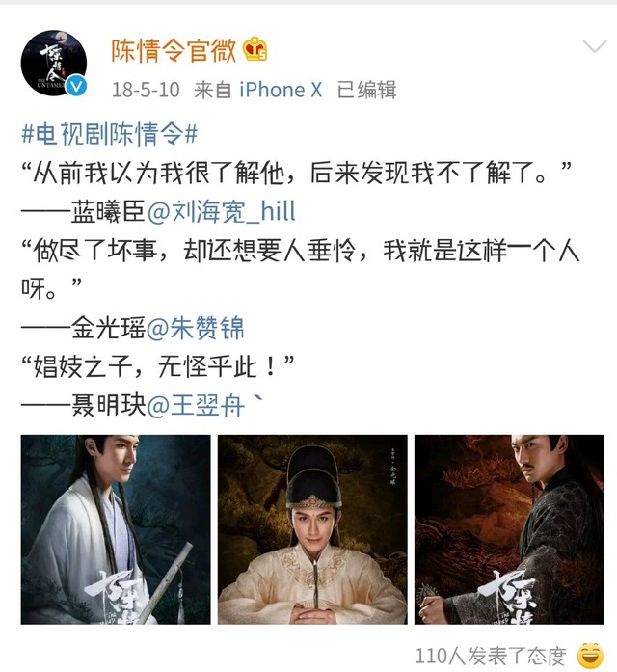Tap the iPhone X source link
Screen dimensions: 617x672
[281, 90]
